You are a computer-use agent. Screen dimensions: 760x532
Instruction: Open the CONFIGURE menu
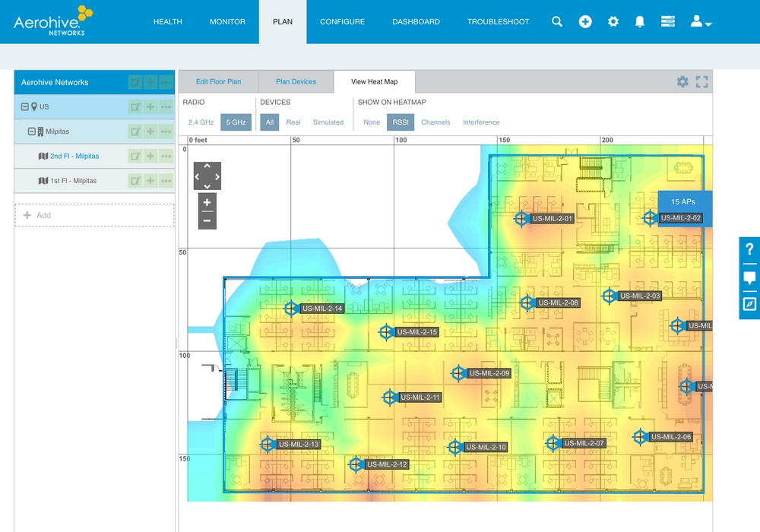342,22
